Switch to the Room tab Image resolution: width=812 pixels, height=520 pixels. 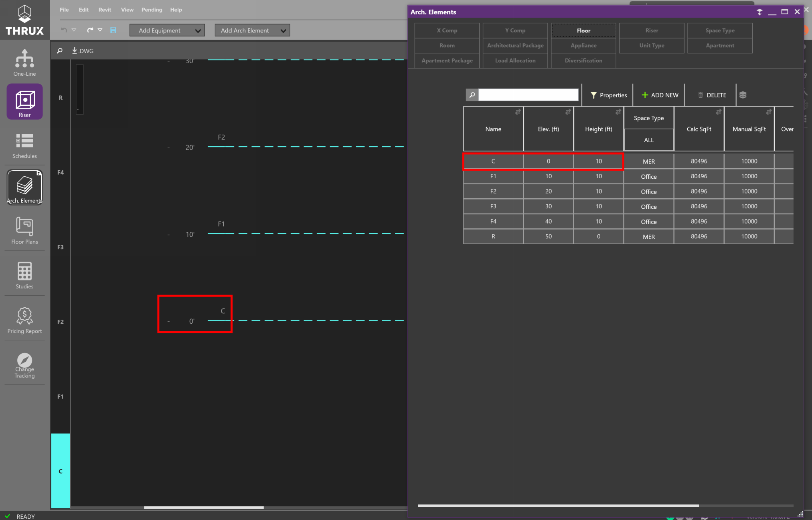(x=447, y=46)
